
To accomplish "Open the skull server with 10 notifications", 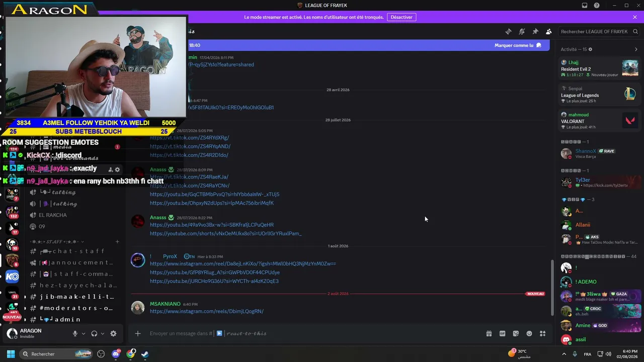I will pos(12,244).
